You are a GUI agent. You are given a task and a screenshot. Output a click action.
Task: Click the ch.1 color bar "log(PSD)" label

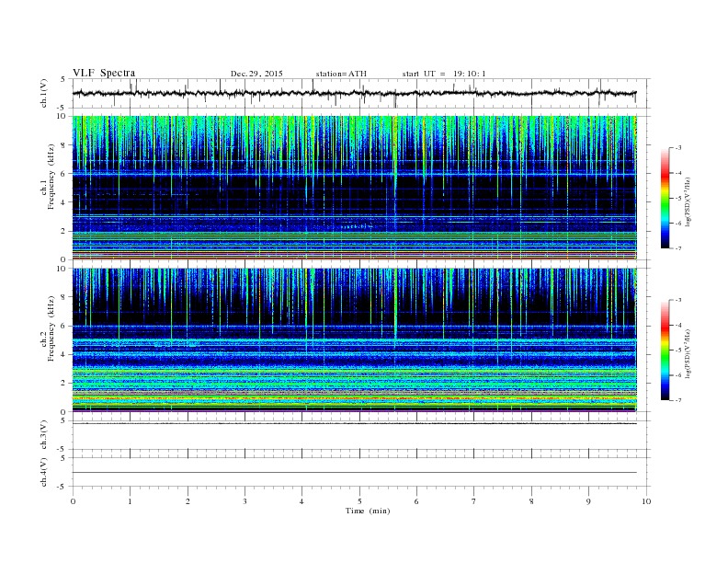[x=688, y=201]
